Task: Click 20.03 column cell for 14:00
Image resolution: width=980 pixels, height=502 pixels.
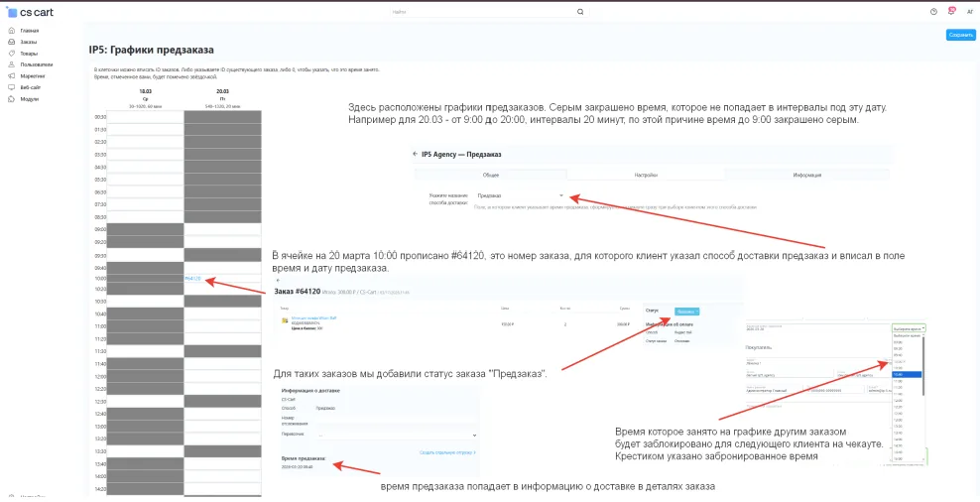Action: click(x=222, y=476)
